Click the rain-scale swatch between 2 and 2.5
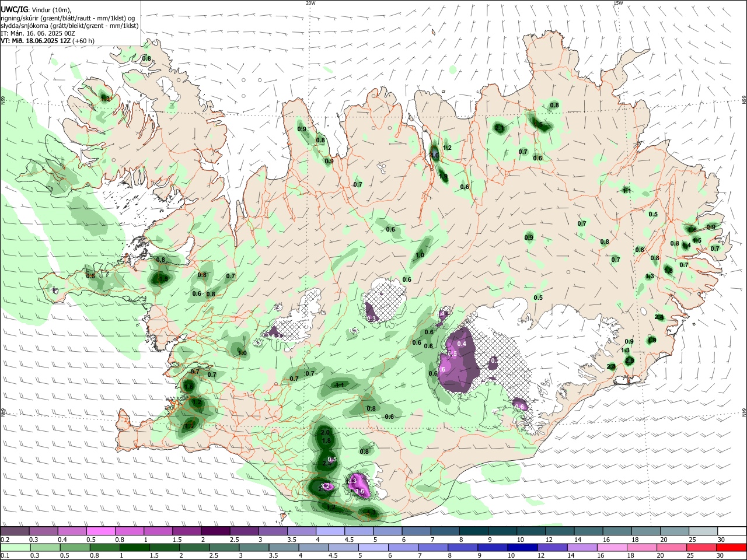Image resolution: width=747 pixels, height=560 pixels. pyautogui.click(x=194, y=547)
